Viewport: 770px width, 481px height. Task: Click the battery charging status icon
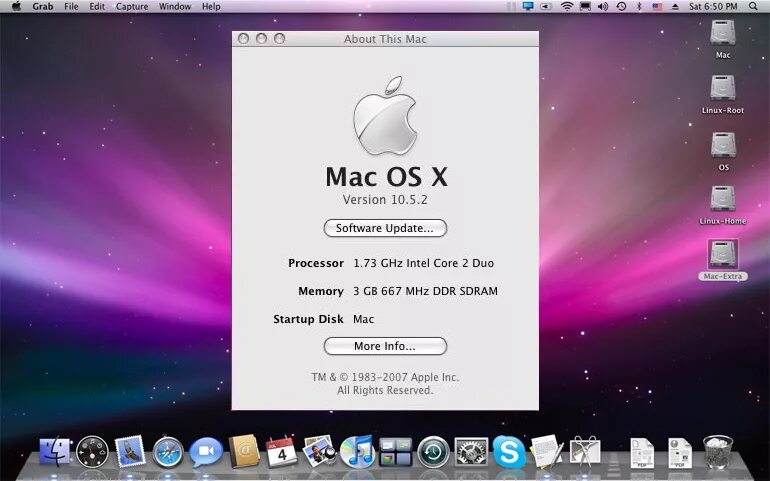[546, 6]
